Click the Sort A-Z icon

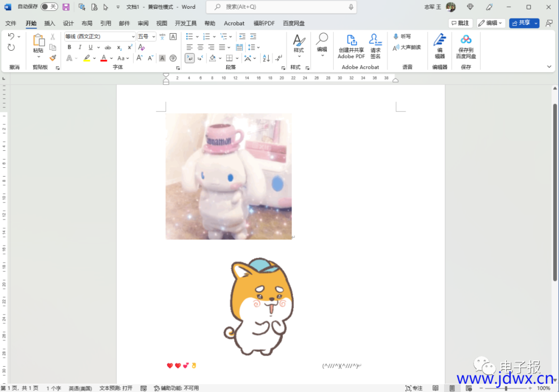266,58
